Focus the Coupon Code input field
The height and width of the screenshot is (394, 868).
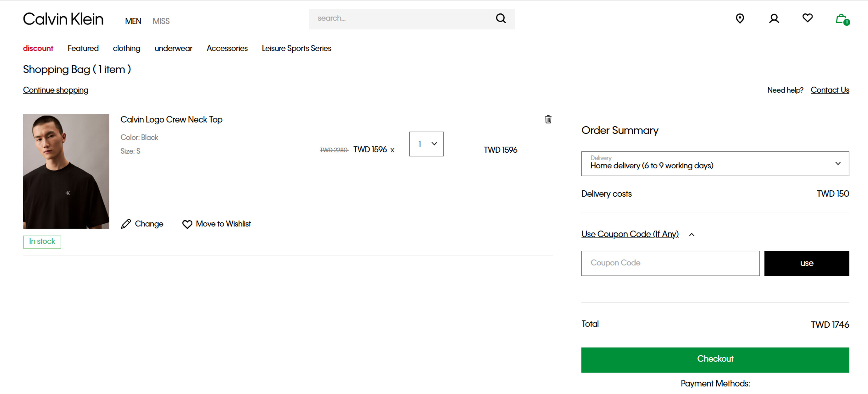(x=670, y=263)
